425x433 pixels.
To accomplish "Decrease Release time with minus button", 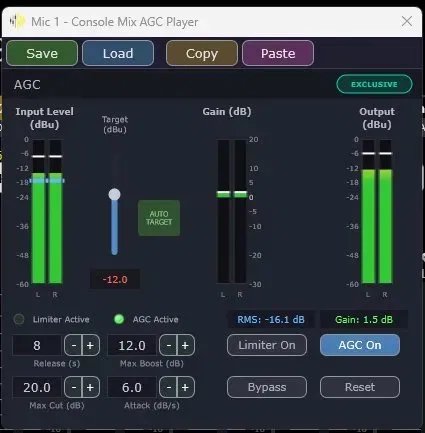I will (73, 345).
